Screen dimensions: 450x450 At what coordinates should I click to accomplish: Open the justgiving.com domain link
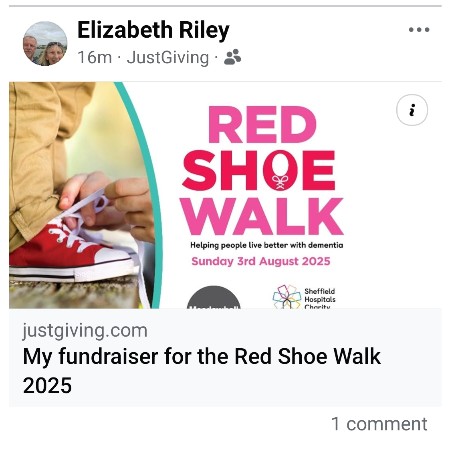point(85,331)
